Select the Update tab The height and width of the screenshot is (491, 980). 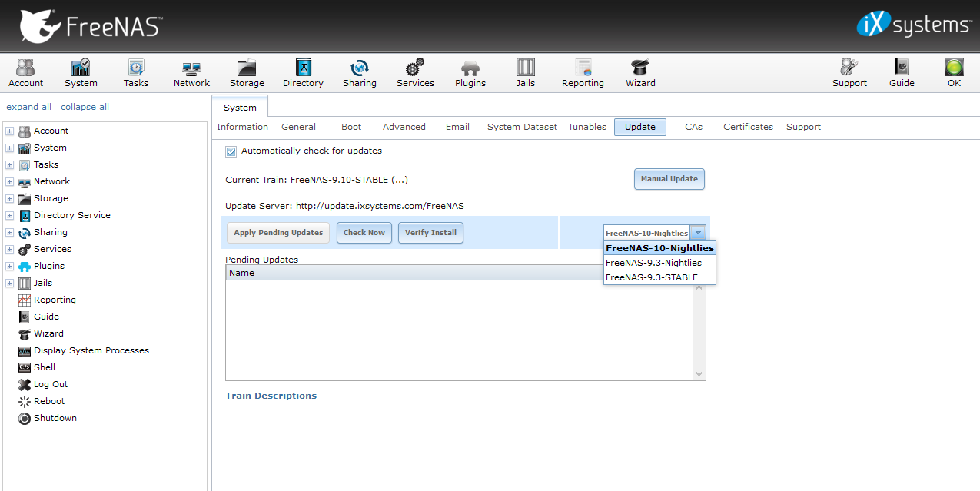(640, 128)
